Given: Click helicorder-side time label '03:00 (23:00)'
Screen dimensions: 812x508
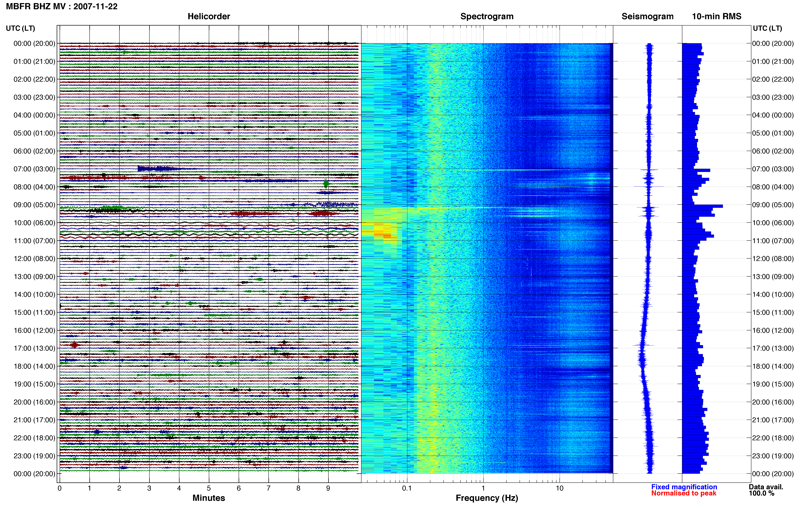Looking at the screenshot, I should pos(34,97).
